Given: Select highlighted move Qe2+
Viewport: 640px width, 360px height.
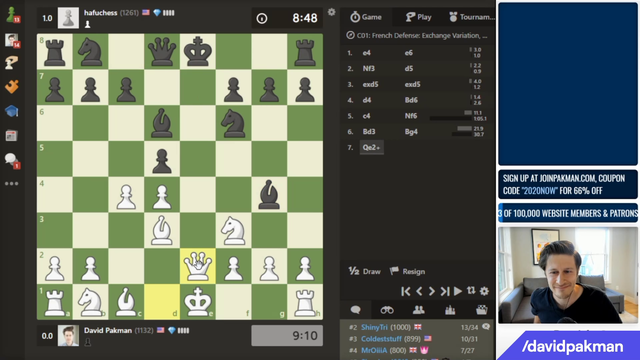Looking at the screenshot, I should tap(371, 147).
